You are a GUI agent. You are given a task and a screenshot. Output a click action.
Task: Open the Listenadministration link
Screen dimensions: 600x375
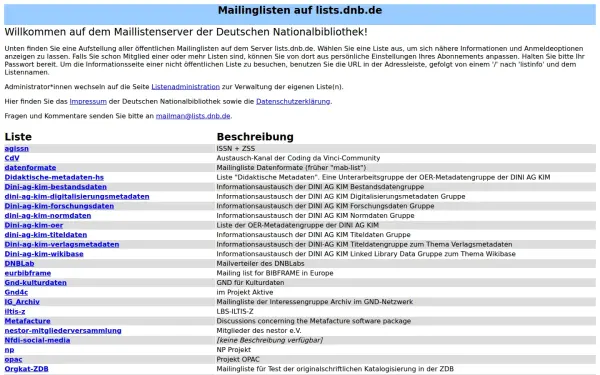pyautogui.click(x=186, y=87)
